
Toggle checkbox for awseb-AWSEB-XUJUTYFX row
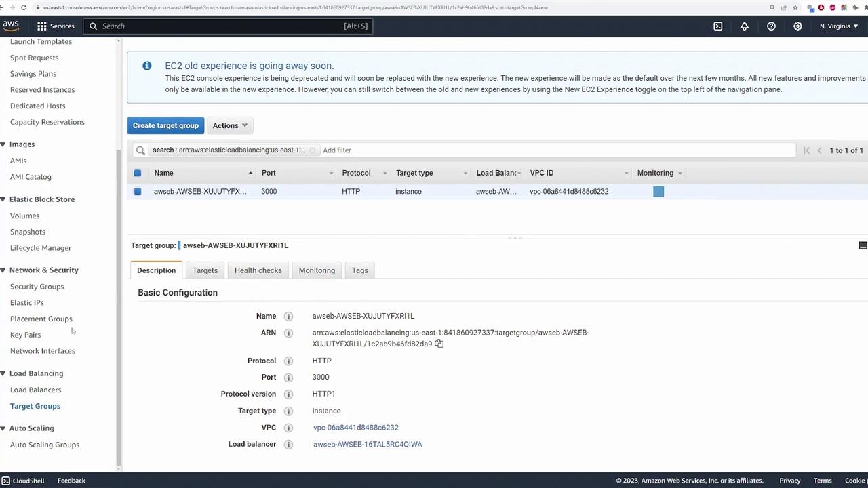point(138,191)
